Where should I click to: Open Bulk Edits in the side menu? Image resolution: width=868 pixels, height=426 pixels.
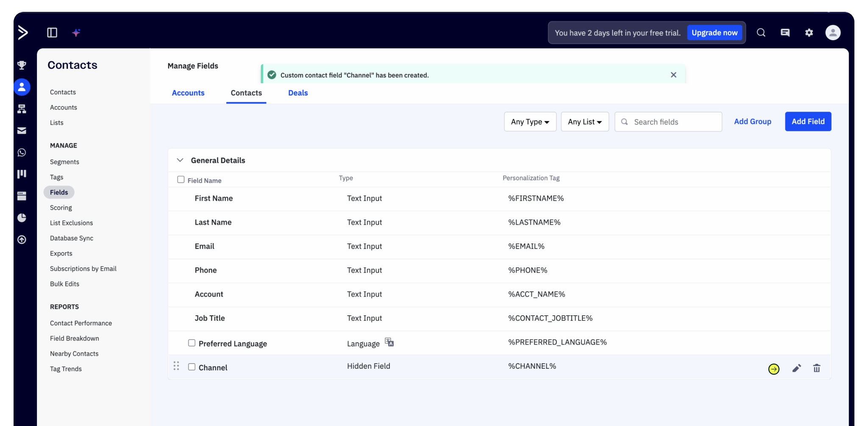click(64, 284)
